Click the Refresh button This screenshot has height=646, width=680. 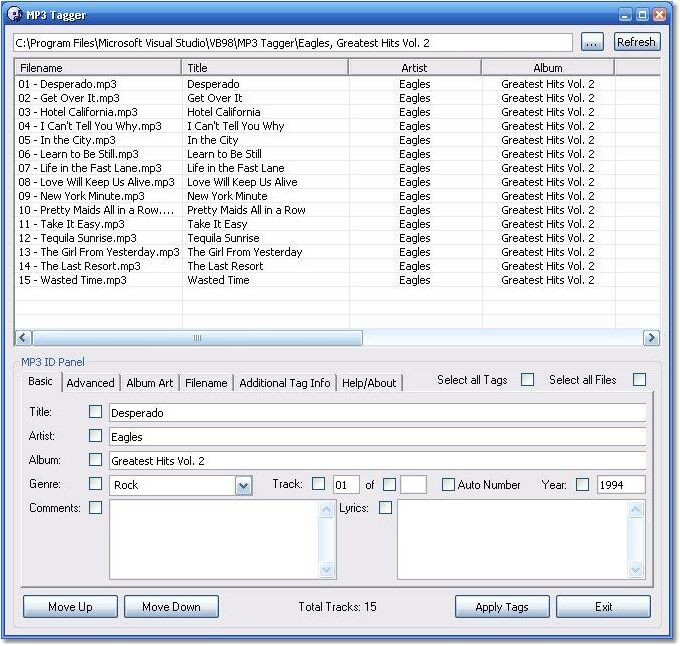point(637,42)
